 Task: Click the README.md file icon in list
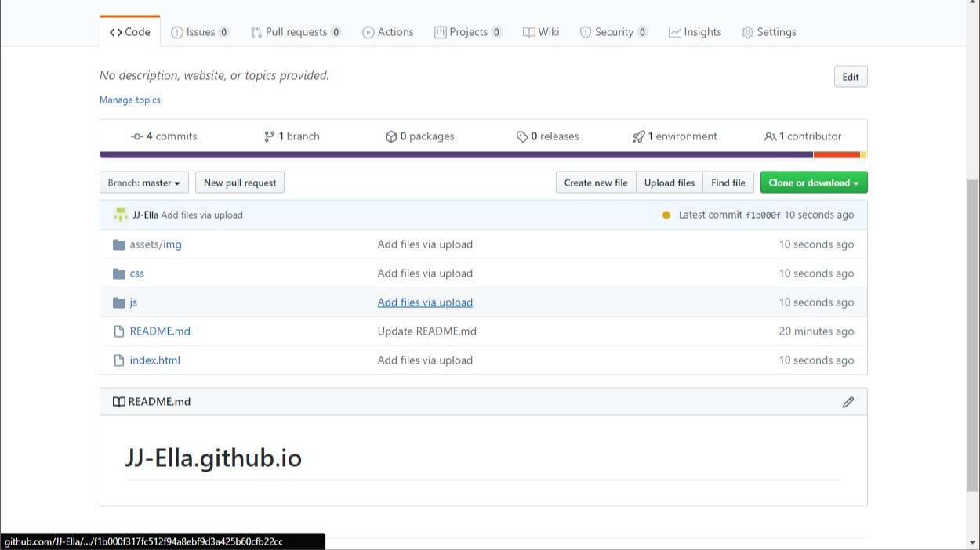[119, 331]
